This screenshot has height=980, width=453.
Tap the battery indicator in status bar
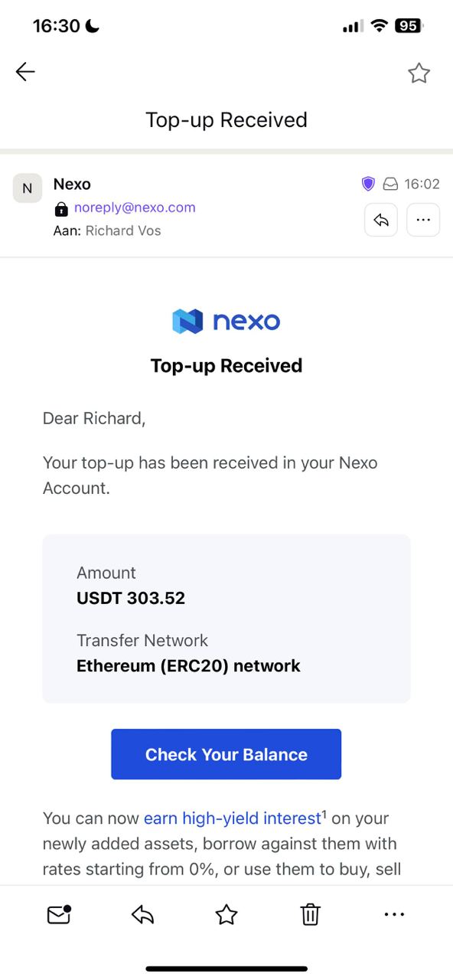pyautogui.click(x=409, y=26)
